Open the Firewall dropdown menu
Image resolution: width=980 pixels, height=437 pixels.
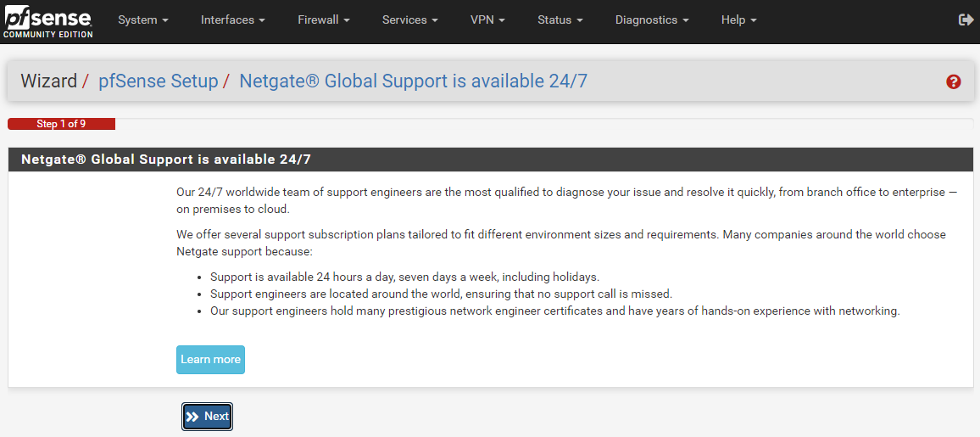(324, 20)
